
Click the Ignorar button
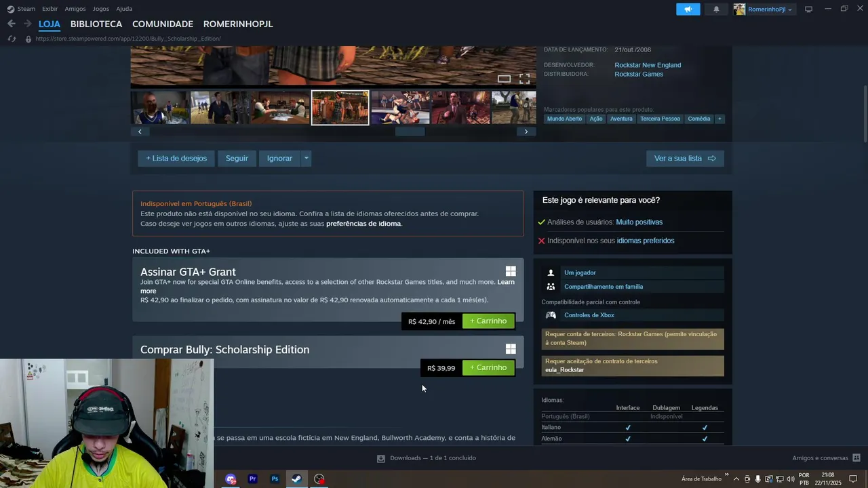point(279,158)
